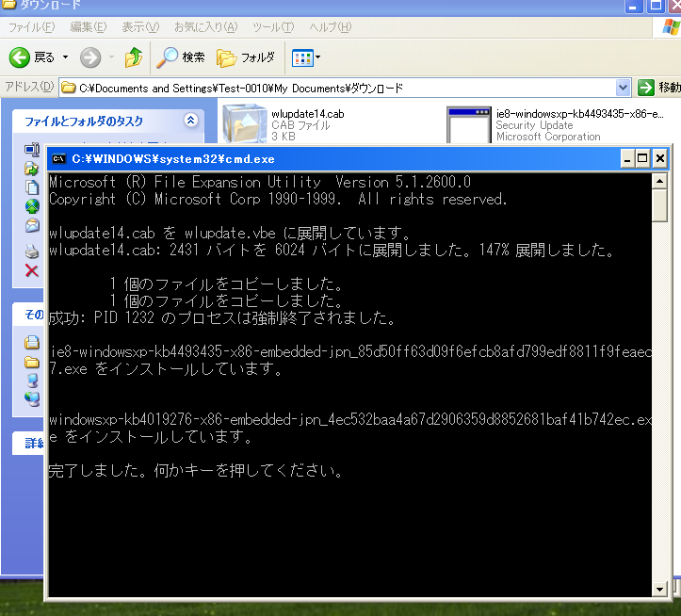This screenshot has height=616, width=681.
Task: Open the Forward history dropdown arrow
Action: pos(112,57)
